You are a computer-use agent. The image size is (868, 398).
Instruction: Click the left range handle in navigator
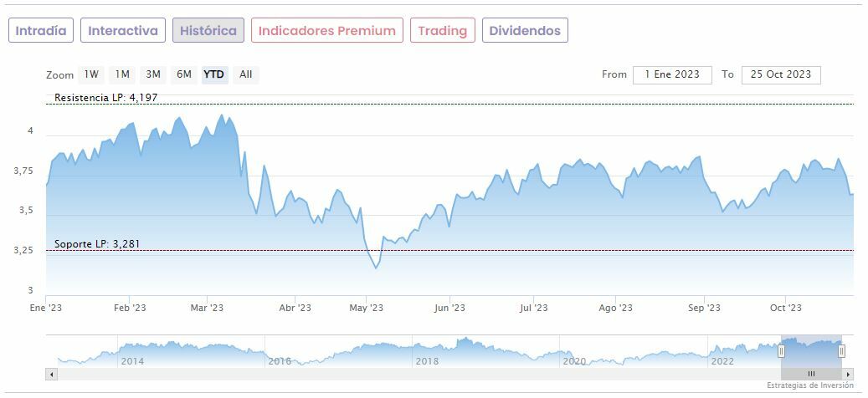click(781, 351)
